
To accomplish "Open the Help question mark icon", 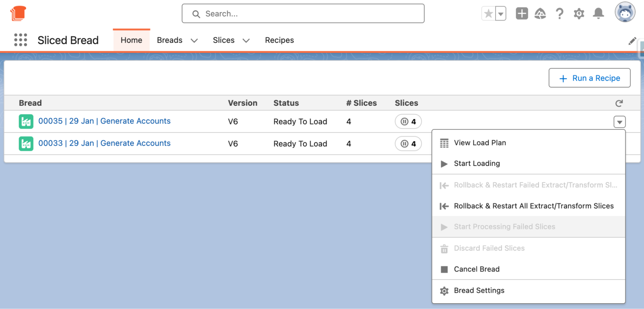I will 560,14.
